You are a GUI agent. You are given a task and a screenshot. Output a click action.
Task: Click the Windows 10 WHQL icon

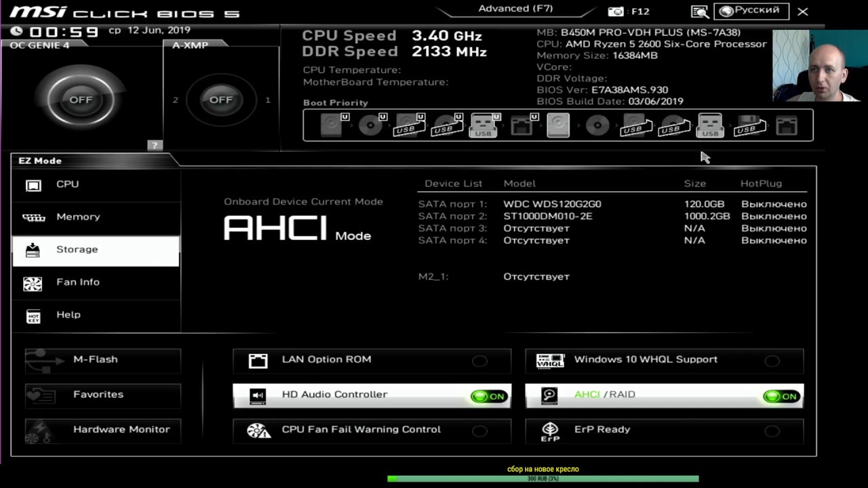point(550,361)
